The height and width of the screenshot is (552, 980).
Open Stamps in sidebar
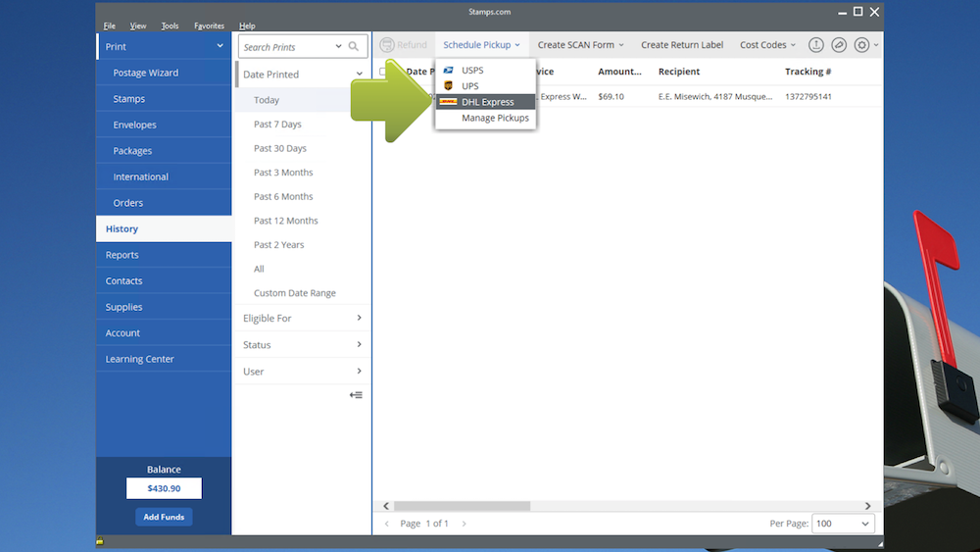164,99
